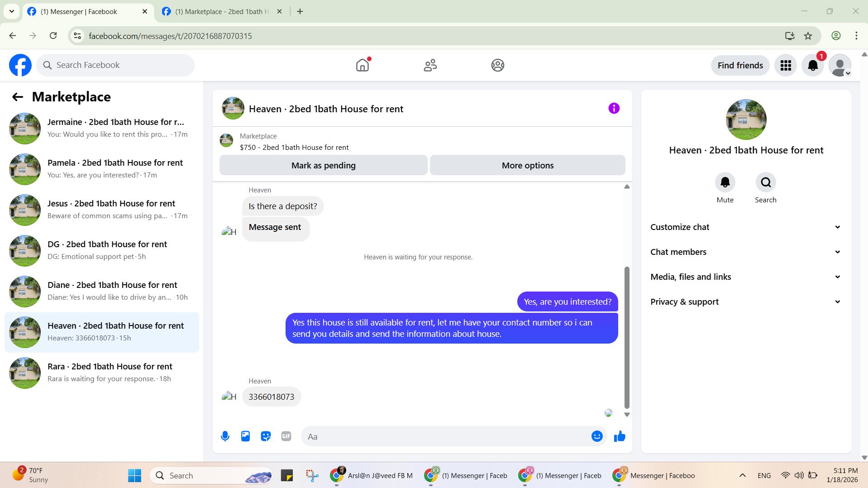Screen dimensions: 868x488
Task: Open the Groups icon in top navigation
Action: click(498, 65)
